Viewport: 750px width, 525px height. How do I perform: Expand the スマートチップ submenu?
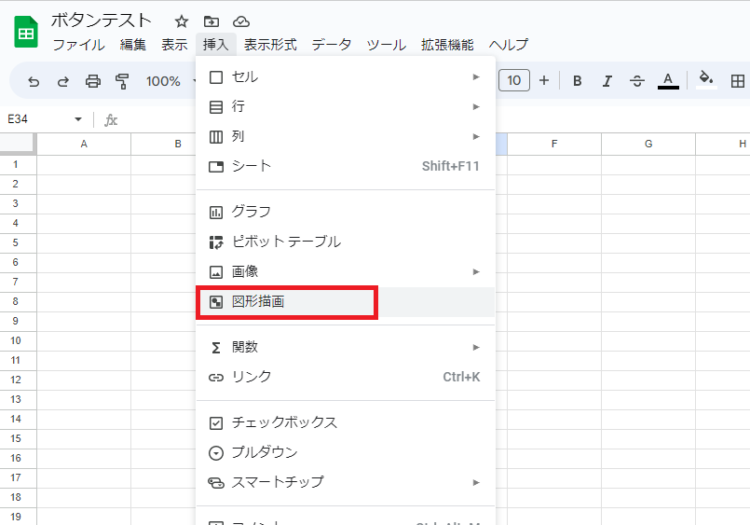click(x=345, y=482)
